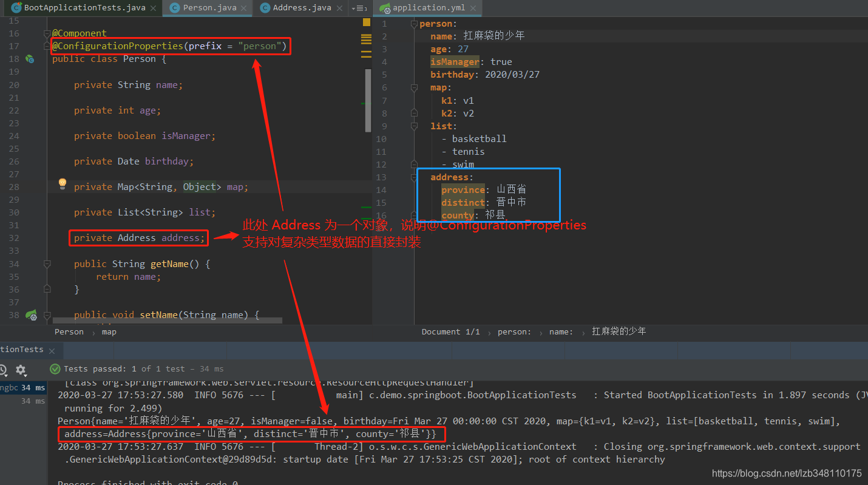The width and height of the screenshot is (868, 485).
Task: Click the 扛麻袋的少年 breadcrumb in the YAML editor
Action: 619,331
